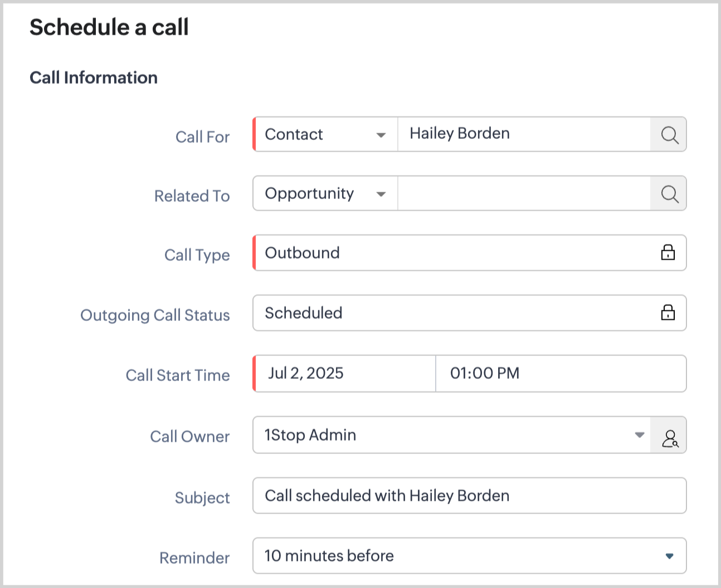Expand the Contact module dropdown in Call For
The width and height of the screenshot is (721, 588).
[x=381, y=135]
